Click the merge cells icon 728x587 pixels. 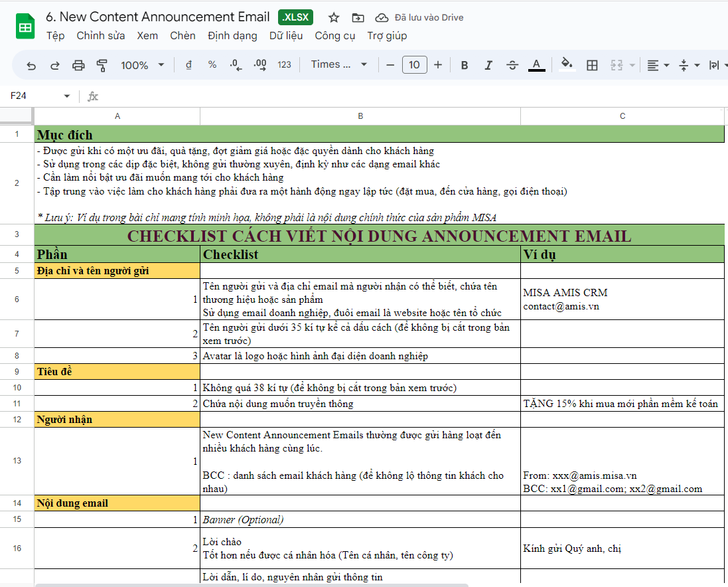616,66
